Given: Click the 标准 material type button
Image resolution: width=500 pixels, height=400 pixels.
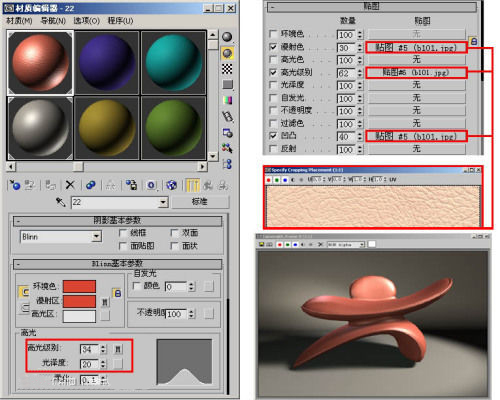Looking at the screenshot, I should (200, 202).
